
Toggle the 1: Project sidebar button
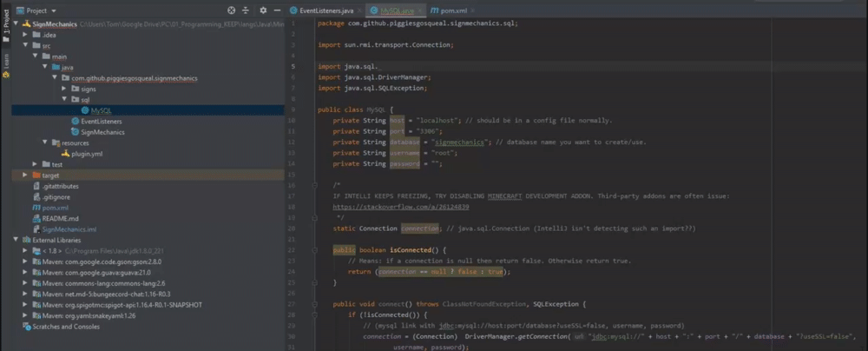point(5,22)
